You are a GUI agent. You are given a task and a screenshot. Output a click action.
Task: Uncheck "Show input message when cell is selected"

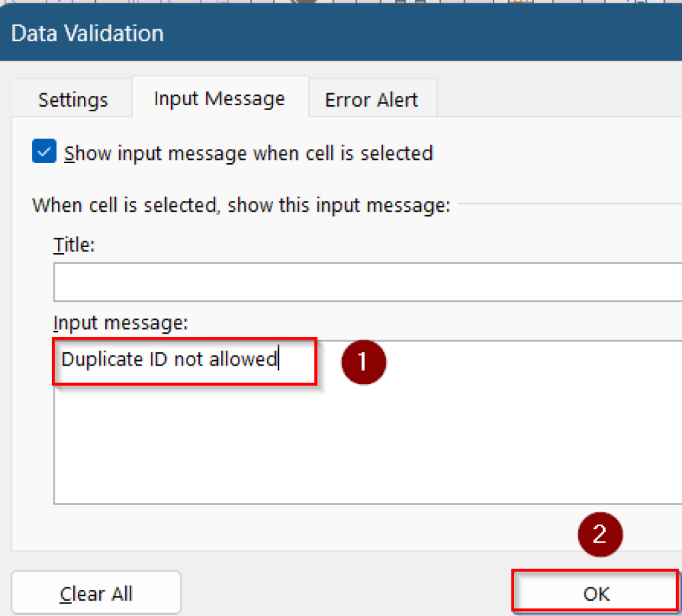click(44, 152)
